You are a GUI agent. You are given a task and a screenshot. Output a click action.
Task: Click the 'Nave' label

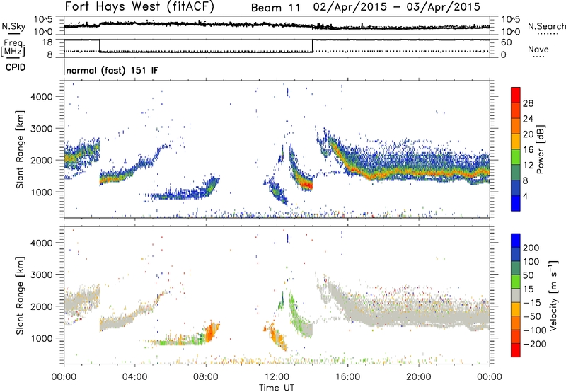(538, 49)
